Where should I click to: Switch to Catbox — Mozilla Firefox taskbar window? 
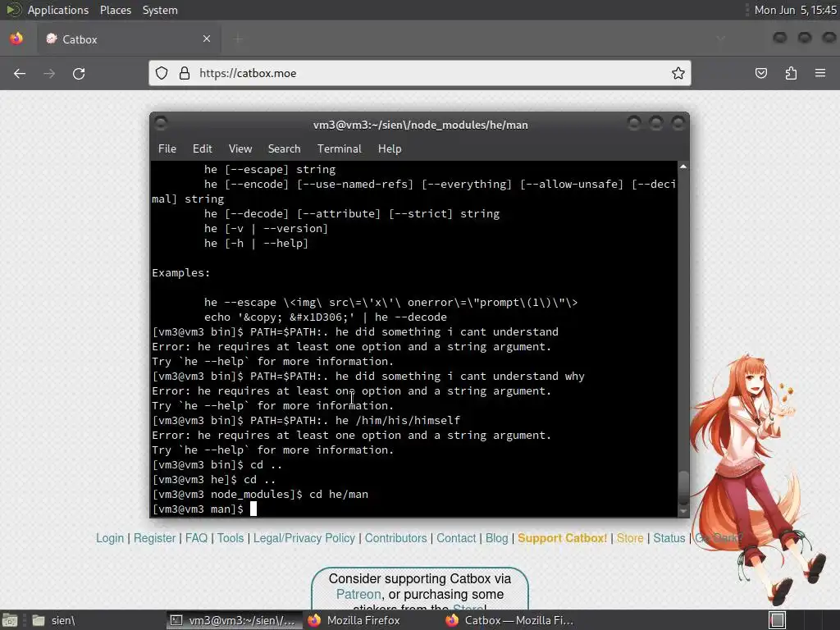[x=510, y=620]
